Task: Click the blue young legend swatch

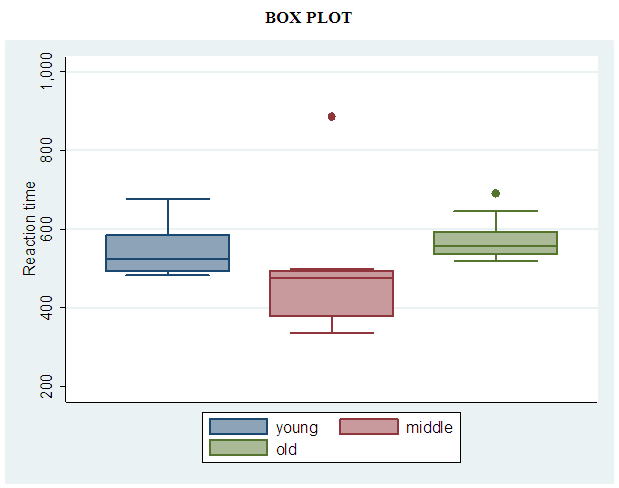Action: pos(238,427)
